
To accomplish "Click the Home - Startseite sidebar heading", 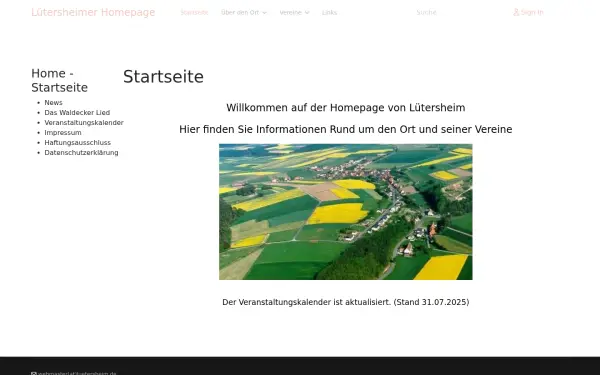I will [59, 80].
